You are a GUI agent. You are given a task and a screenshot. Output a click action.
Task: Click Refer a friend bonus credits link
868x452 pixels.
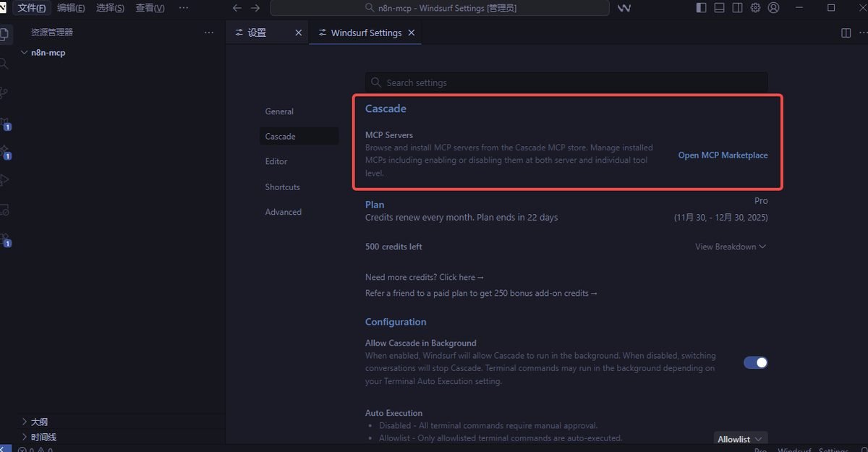pyautogui.click(x=482, y=293)
